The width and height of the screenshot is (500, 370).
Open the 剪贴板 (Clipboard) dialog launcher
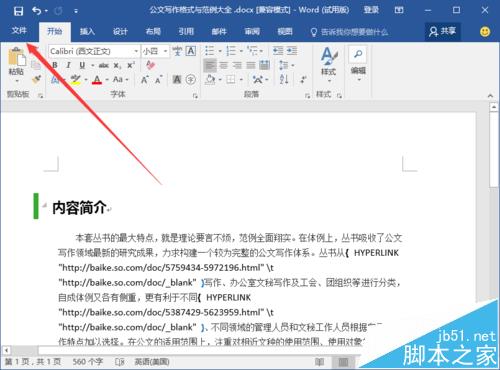[41, 96]
